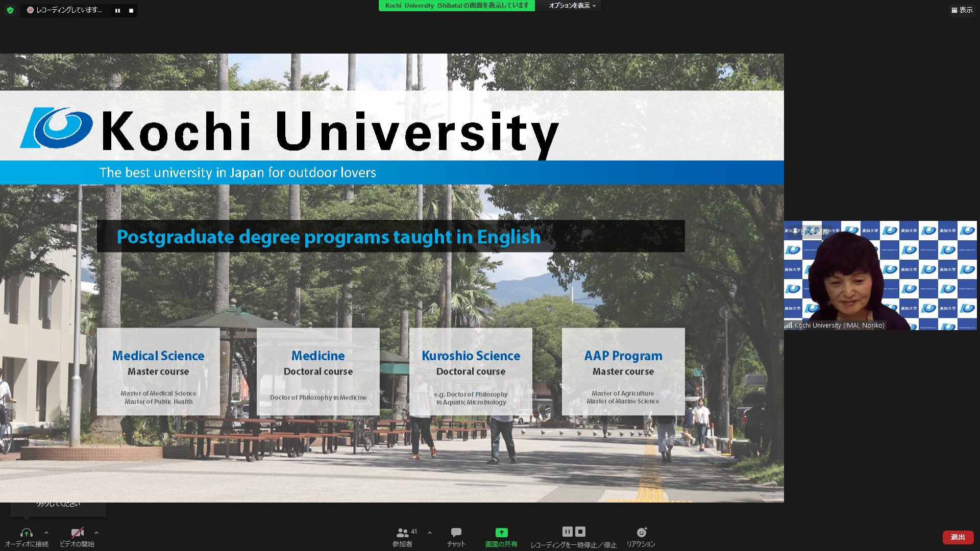Click the Medicine doctoral course card
The height and width of the screenshot is (551, 980).
click(x=318, y=371)
